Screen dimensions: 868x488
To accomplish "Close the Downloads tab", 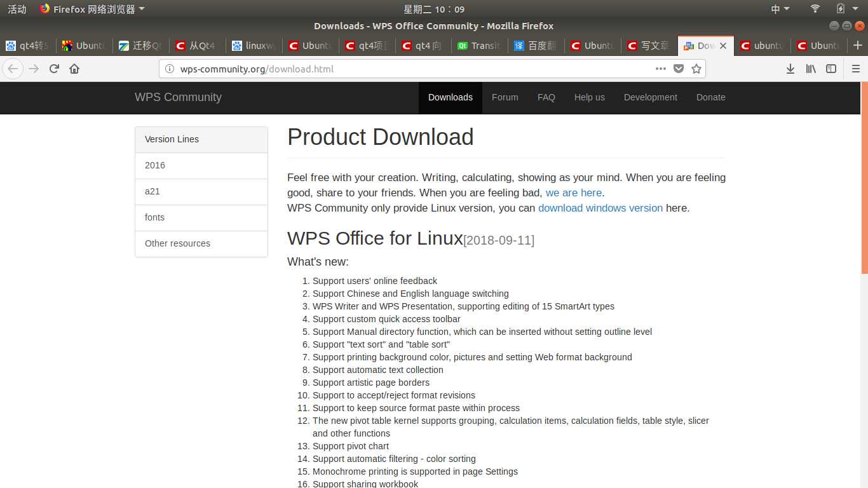I will pyautogui.click(x=723, y=46).
